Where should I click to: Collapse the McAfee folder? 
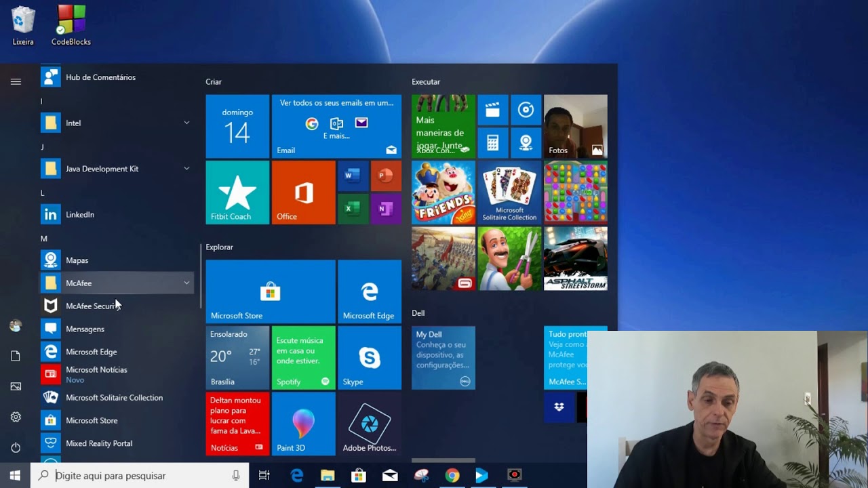(117, 283)
